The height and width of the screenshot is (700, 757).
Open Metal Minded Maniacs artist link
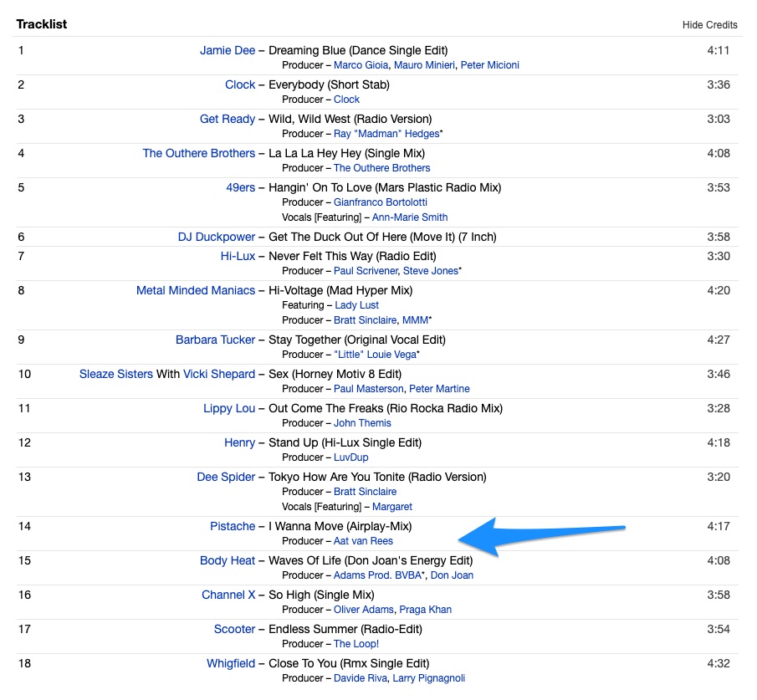(x=196, y=290)
